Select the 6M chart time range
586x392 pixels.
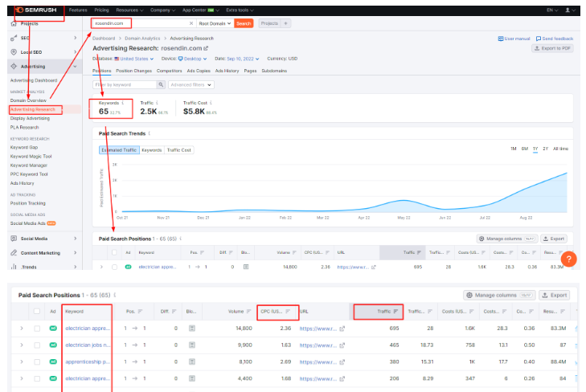(x=524, y=149)
